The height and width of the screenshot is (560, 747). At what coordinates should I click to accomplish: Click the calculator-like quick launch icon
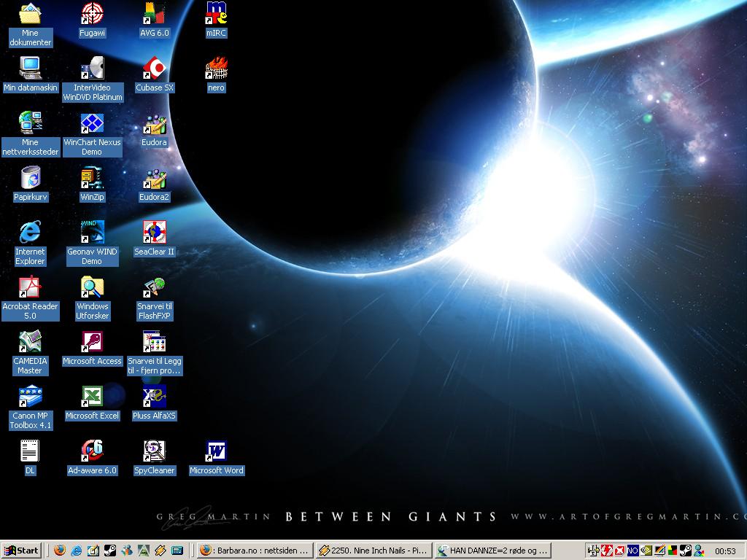tap(177, 551)
